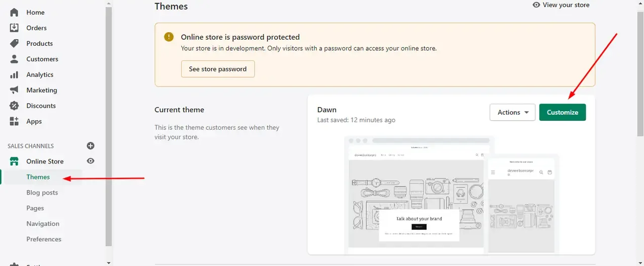The width and height of the screenshot is (644, 266).
Task: Click the warning icon in password banner
Action: [169, 37]
